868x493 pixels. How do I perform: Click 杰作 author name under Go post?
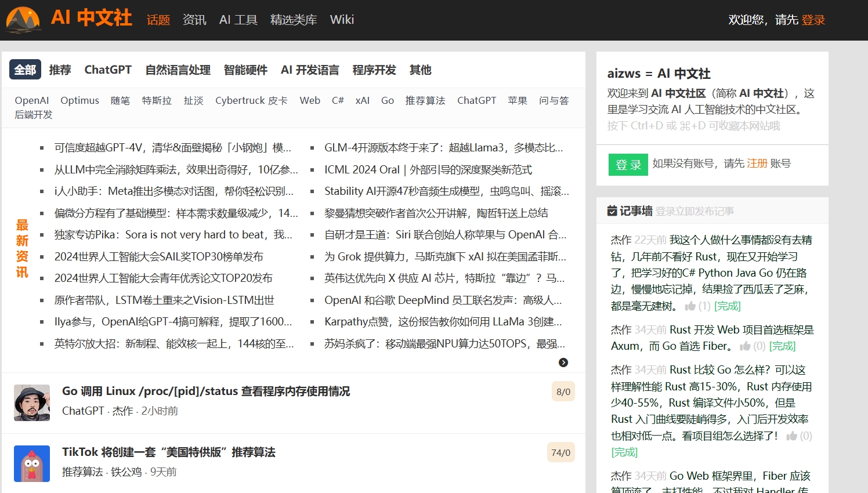[122, 411]
